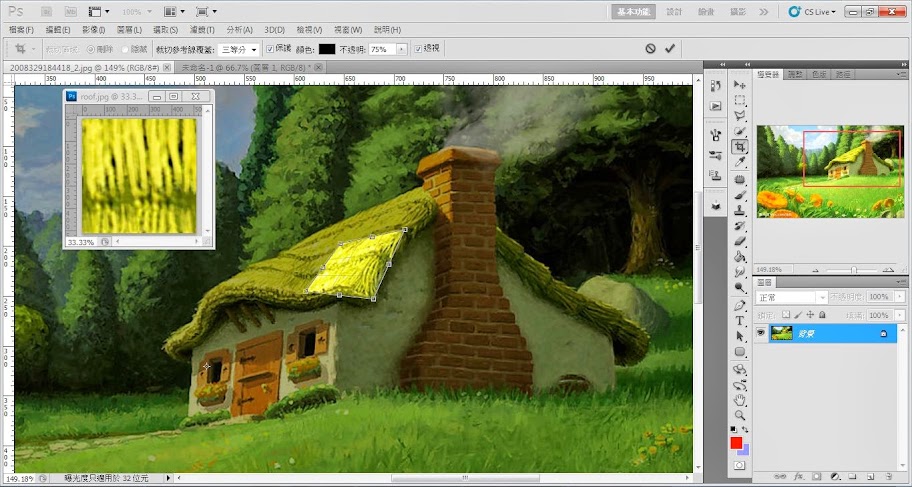Screen dimensions: 912x487
Task: Select the Spot Healing Brush tool
Action: (739, 180)
